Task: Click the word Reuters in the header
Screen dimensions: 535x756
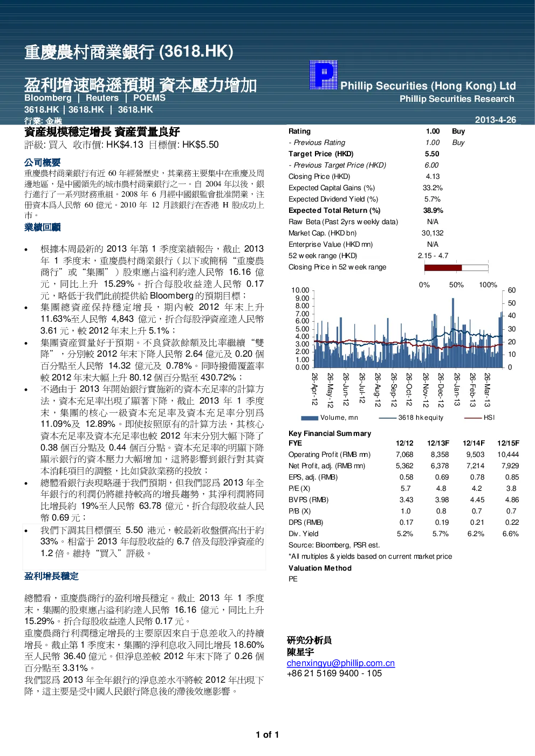Action: 102,98
